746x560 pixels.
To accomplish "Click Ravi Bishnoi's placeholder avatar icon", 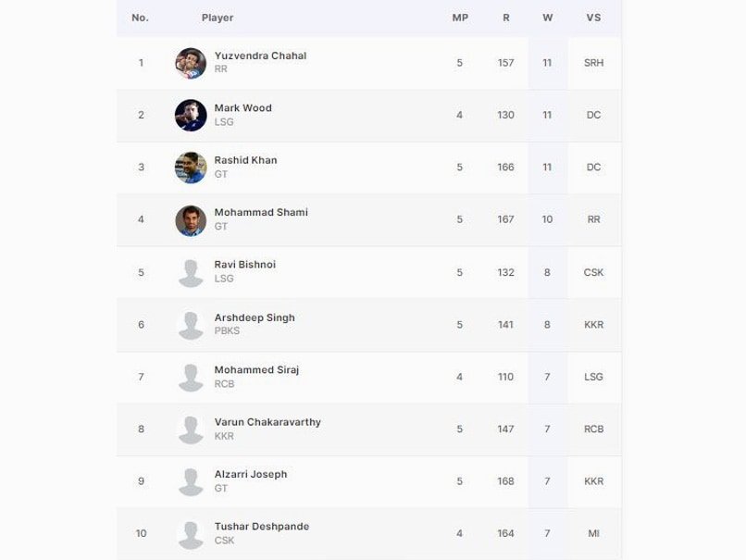I will [191, 272].
